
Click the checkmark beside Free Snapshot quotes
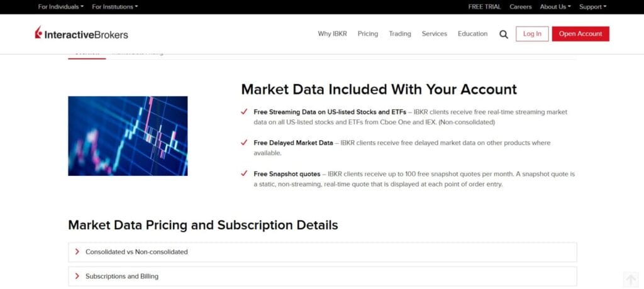(244, 173)
